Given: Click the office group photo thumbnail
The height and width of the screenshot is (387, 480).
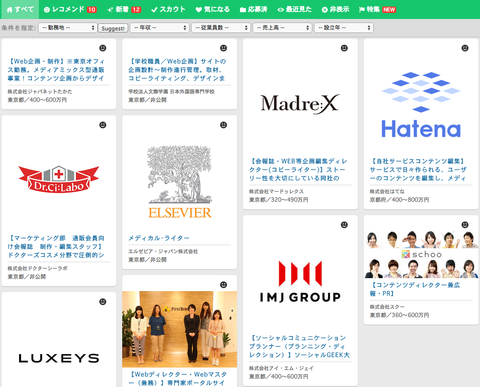Looking at the screenshot, I should (179, 329).
